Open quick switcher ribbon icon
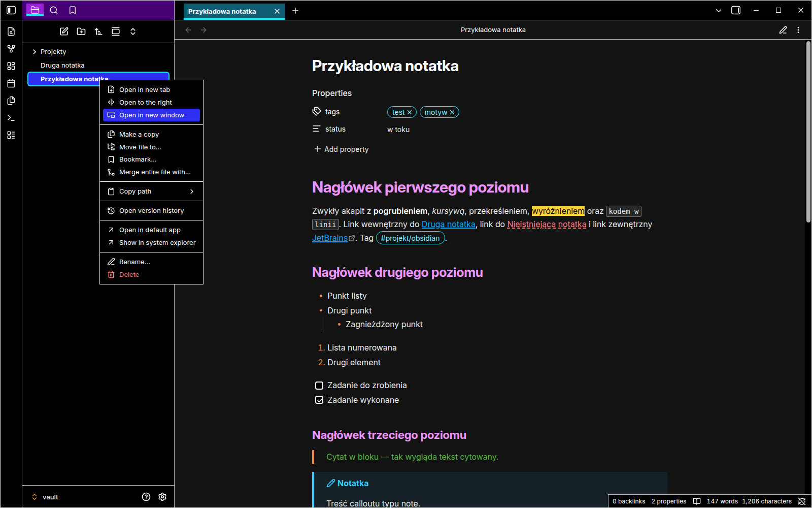Image resolution: width=812 pixels, height=508 pixels. coord(11,31)
